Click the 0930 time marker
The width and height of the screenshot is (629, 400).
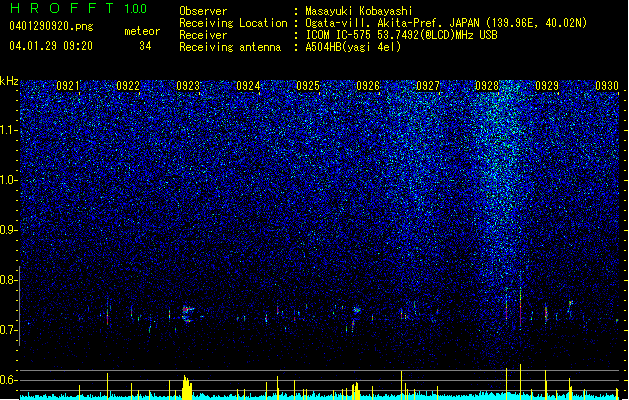[x=607, y=86]
